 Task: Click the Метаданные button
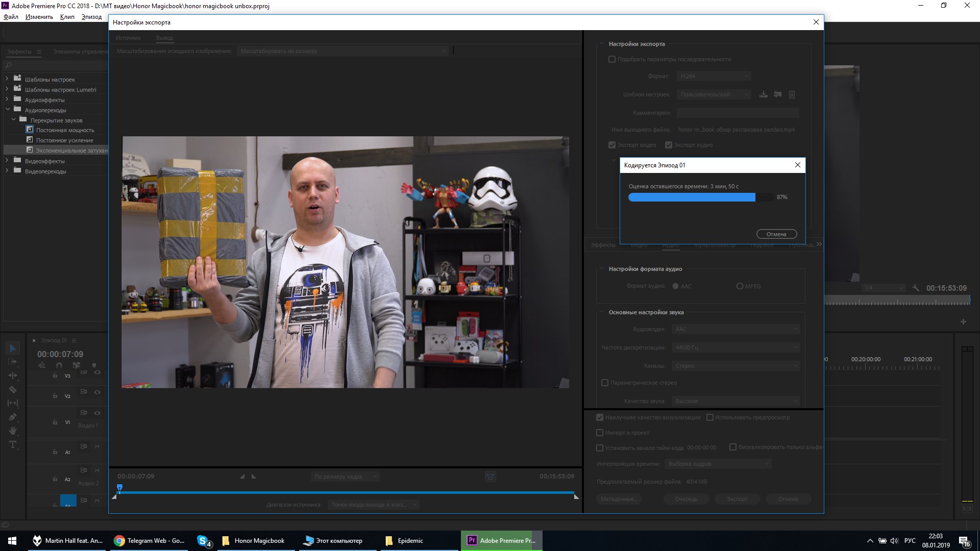(618, 499)
